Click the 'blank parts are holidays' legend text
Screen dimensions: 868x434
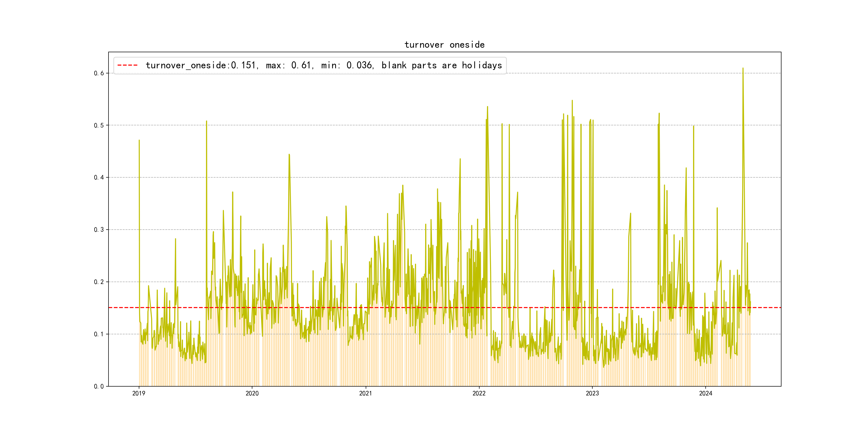442,65
